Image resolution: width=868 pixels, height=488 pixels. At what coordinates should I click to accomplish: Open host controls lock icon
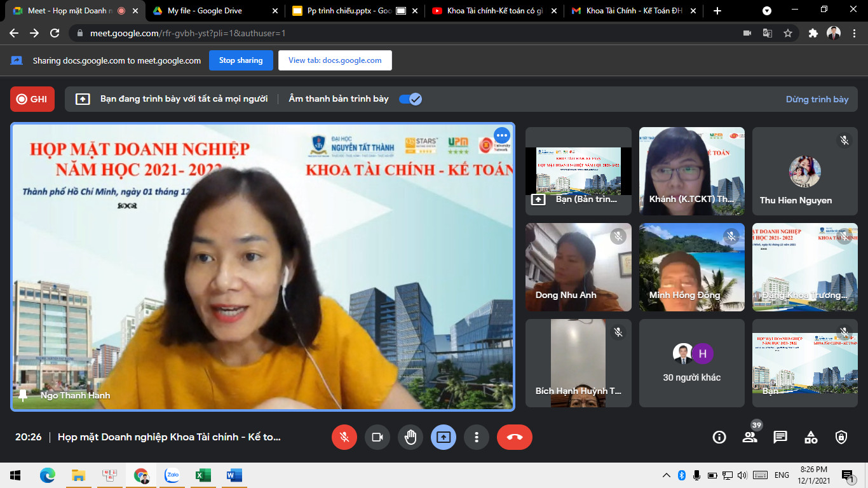(x=841, y=437)
